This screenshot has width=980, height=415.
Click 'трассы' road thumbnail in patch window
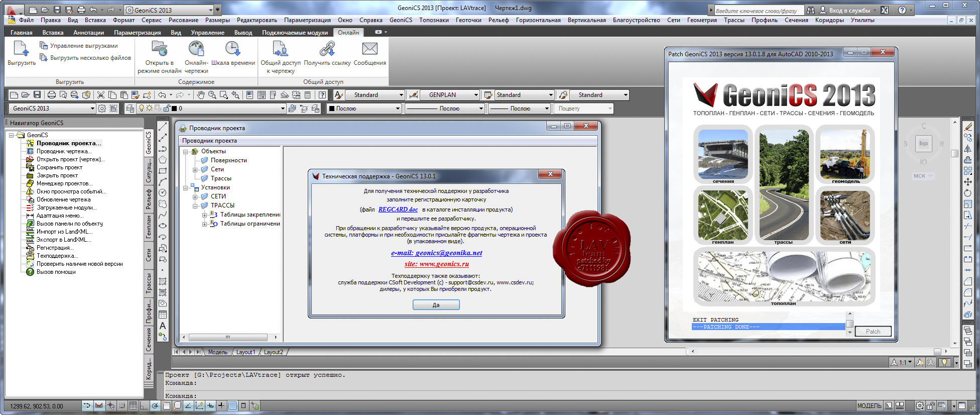point(783,186)
